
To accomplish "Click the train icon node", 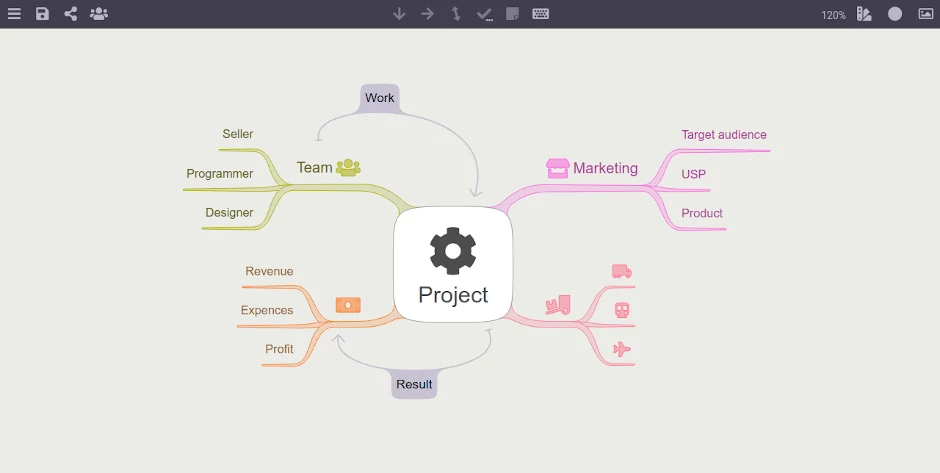I will click(622, 310).
